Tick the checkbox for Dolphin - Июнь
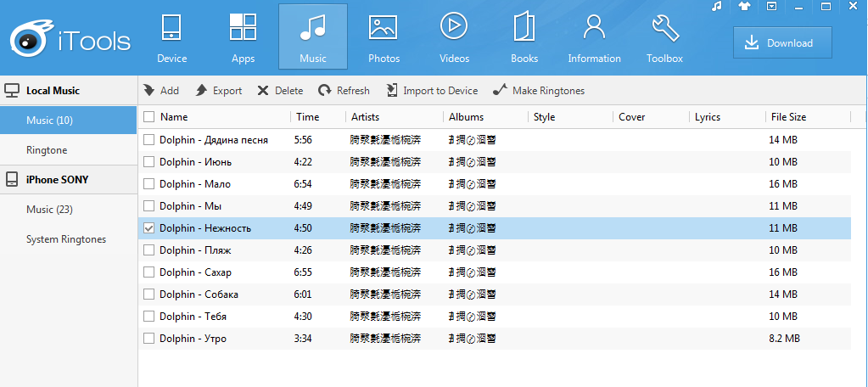This screenshot has height=387, width=868. pyautogui.click(x=149, y=162)
